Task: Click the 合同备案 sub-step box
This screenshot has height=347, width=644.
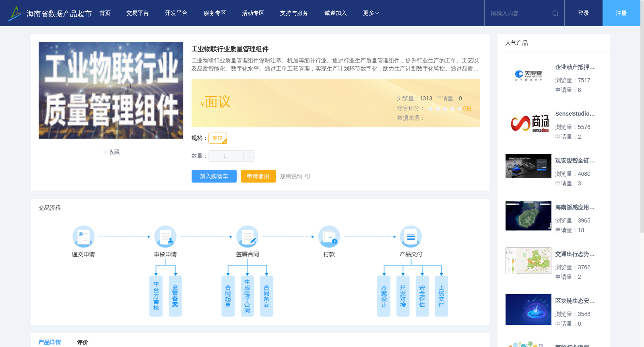Action: (266, 296)
